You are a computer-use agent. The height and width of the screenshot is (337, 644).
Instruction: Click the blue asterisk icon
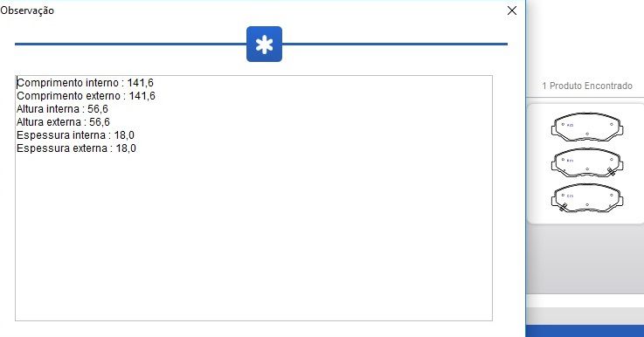coord(264,45)
